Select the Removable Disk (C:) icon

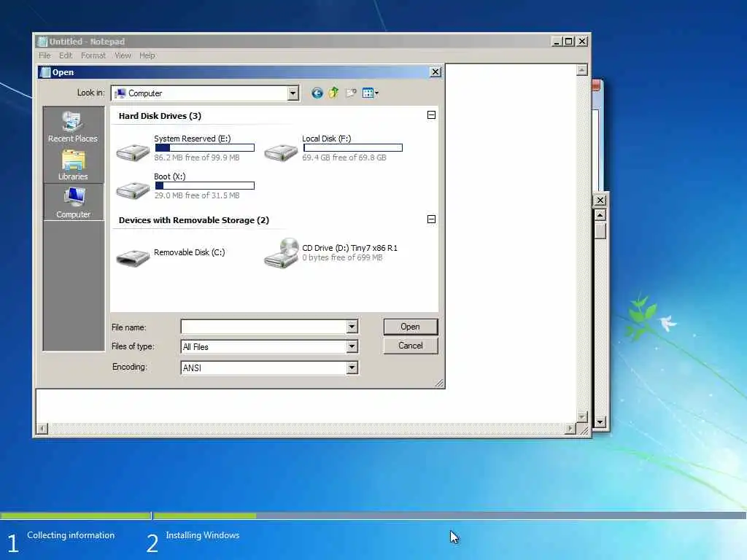pos(133,257)
